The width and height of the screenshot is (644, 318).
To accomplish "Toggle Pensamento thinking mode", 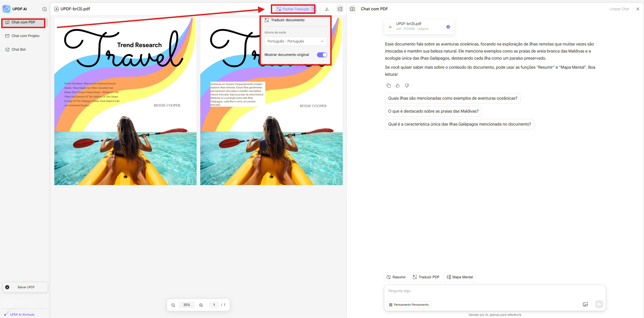I will [x=409, y=305].
